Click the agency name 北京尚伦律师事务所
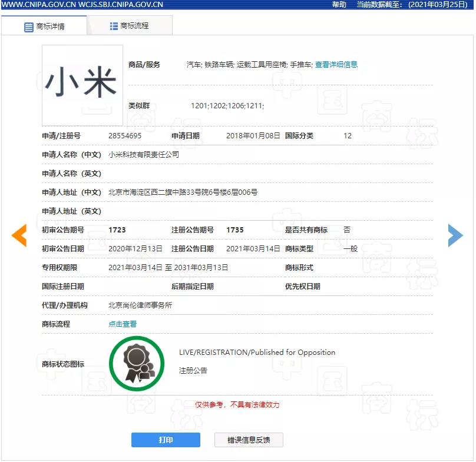 click(x=140, y=305)
